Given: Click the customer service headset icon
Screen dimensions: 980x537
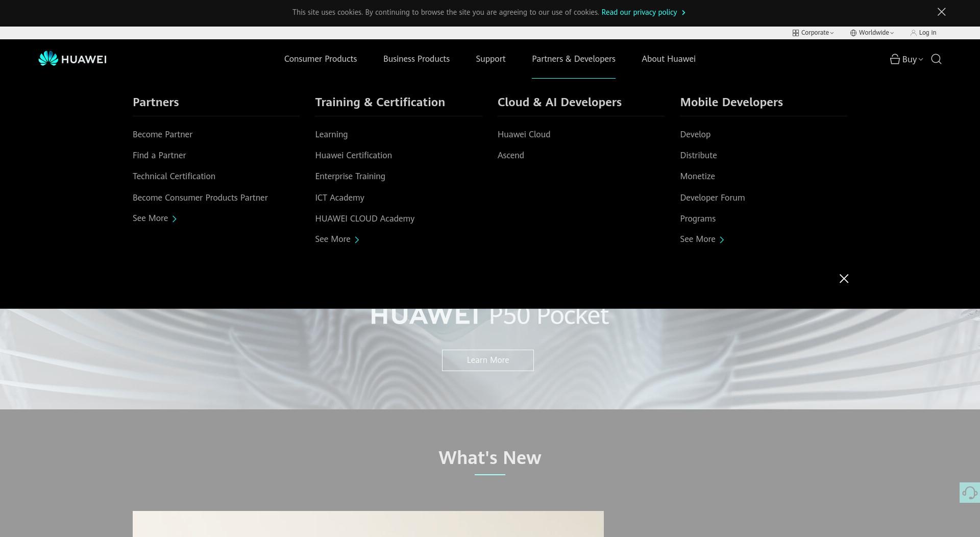Looking at the screenshot, I should (969, 493).
